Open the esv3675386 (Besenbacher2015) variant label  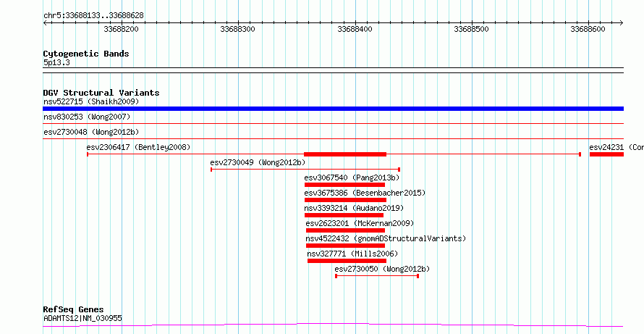(x=365, y=193)
